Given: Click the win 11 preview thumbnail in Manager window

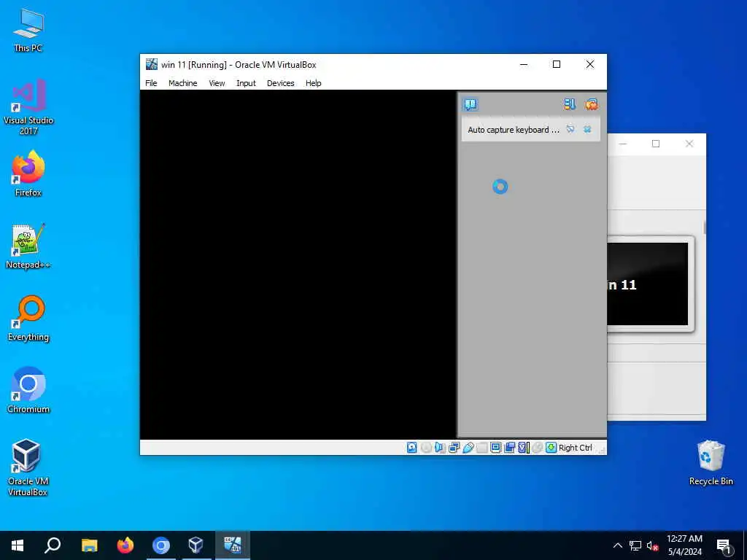Looking at the screenshot, I should (x=648, y=284).
